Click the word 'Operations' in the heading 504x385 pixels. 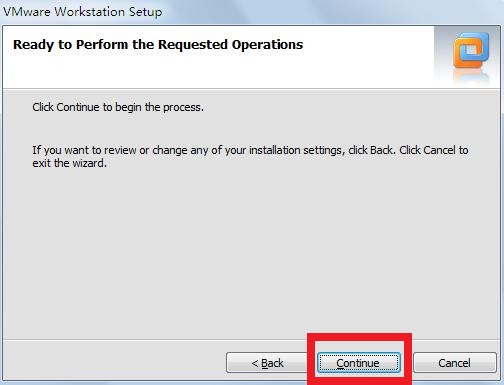[267, 44]
